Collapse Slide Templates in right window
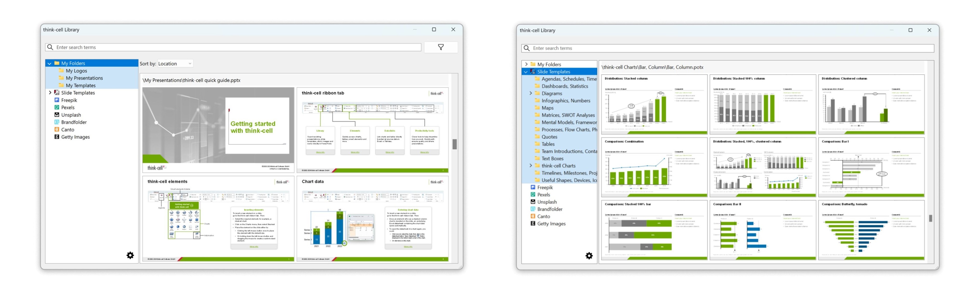This screenshot has height=294, width=980. (526, 71)
